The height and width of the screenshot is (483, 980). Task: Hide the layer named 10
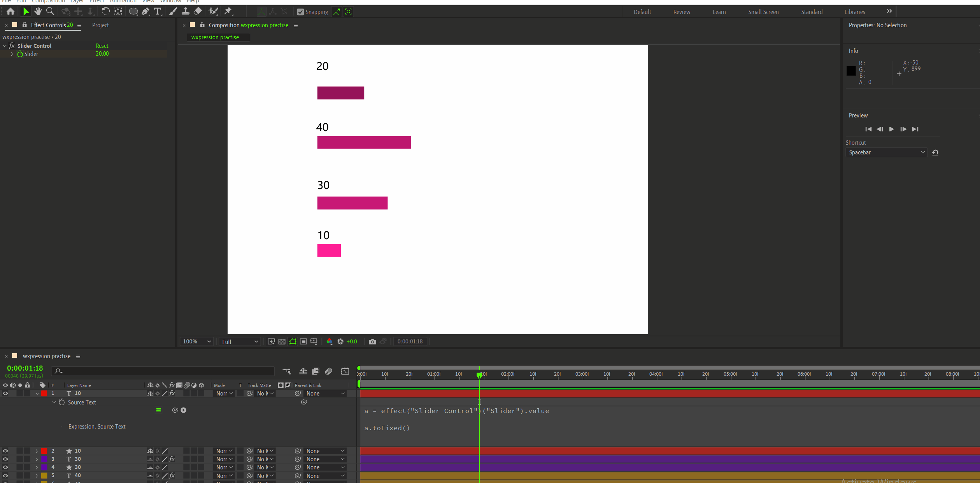coord(5,393)
